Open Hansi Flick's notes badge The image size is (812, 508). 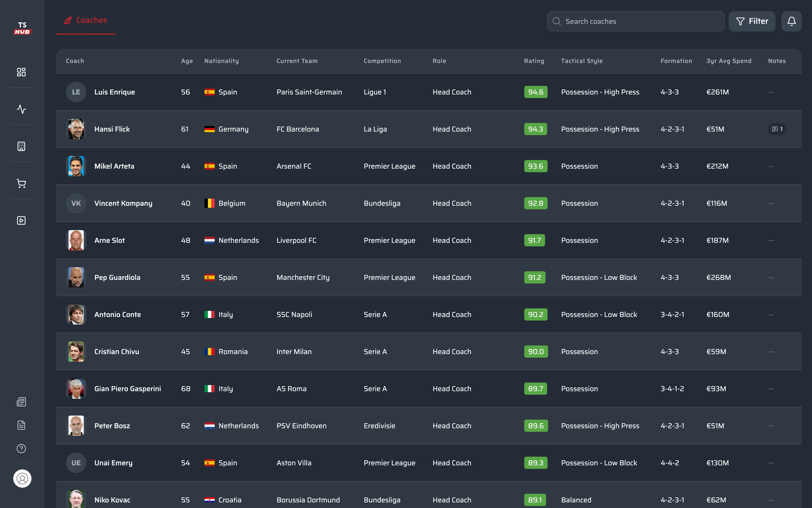pos(777,129)
